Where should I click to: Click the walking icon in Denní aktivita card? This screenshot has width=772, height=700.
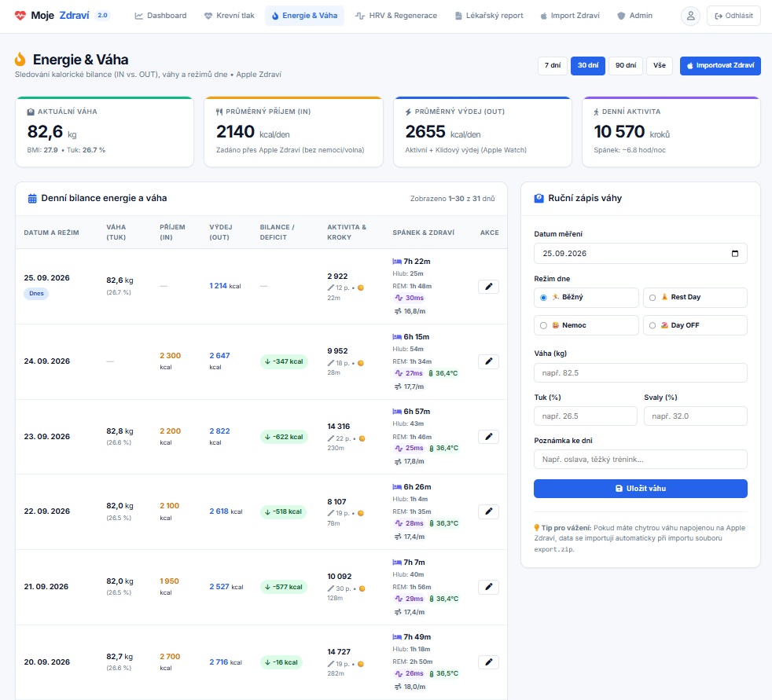coord(596,112)
